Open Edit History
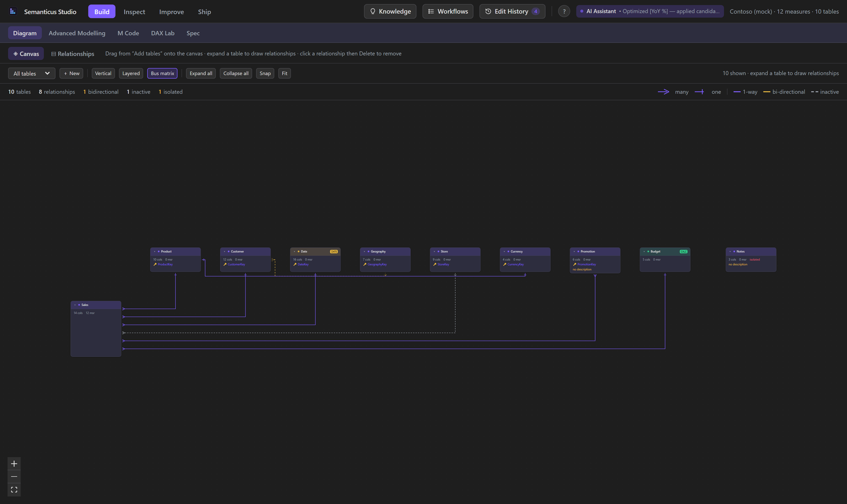Image resolution: width=847 pixels, height=504 pixels. (512, 11)
